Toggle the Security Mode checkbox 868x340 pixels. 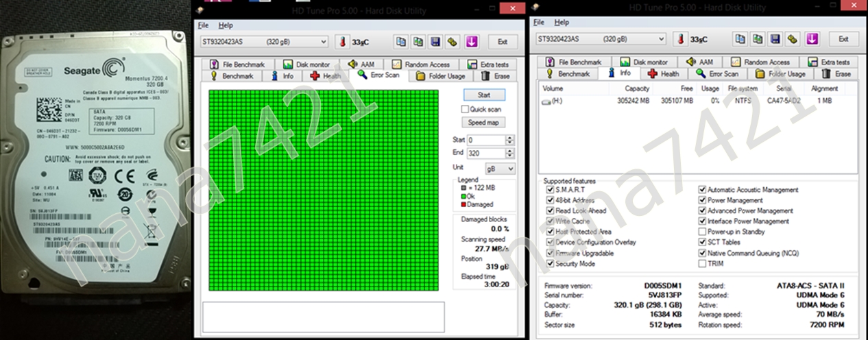click(x=551, y=263)
